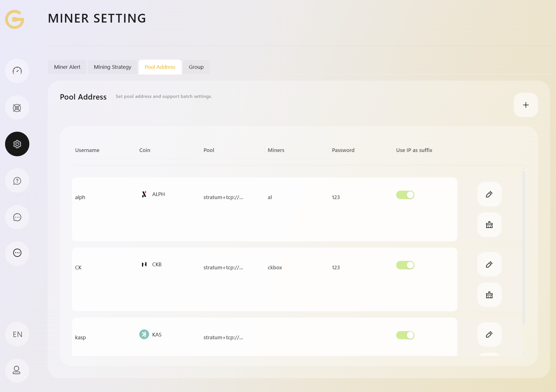Viewport: 556px width, 392px height.
Task: Clear the alph pool entry
Action: (489, 225)
